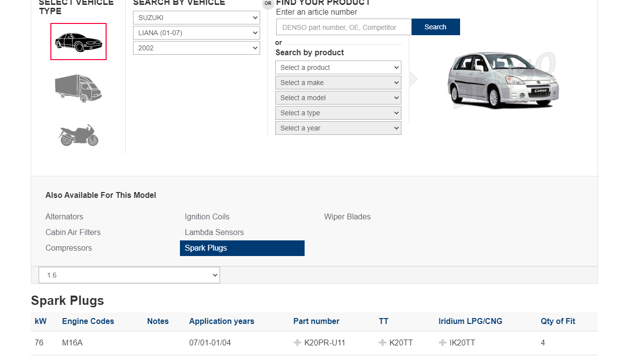Open the 'Select a model' dropdown
The width and height of the screenshot is (619, 364).
[338, 98]
